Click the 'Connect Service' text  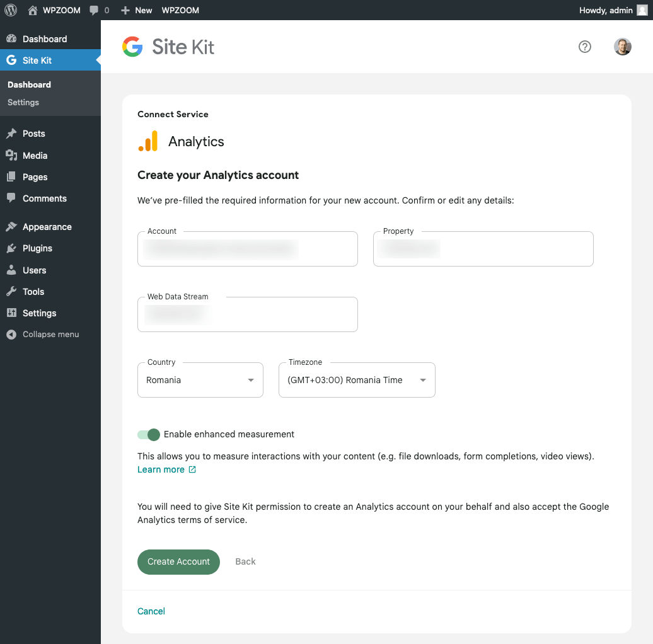tap(173, 114)
